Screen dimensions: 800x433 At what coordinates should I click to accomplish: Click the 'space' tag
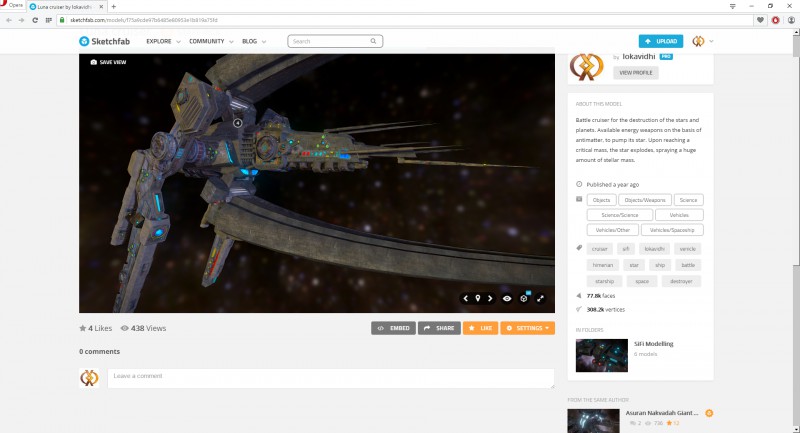click(x=642, y=282)
